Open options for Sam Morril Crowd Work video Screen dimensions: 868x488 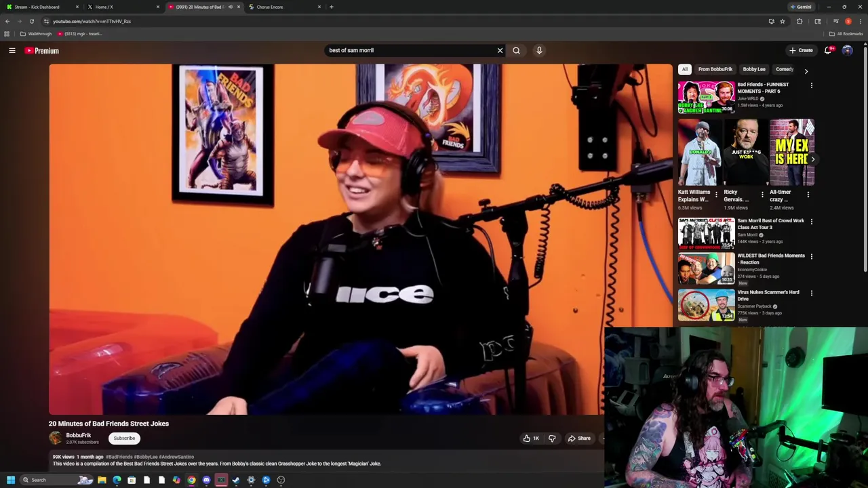tap(811, 222)
